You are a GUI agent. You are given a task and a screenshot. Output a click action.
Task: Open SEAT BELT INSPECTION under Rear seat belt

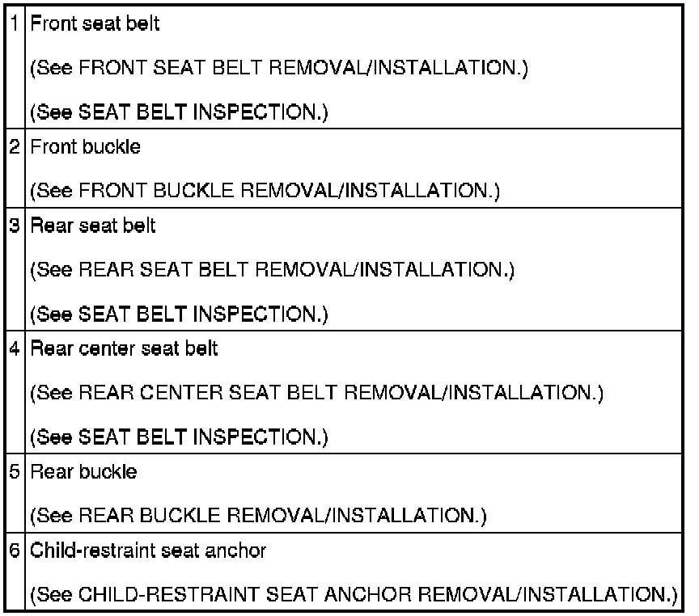click(x=201, y=314)
